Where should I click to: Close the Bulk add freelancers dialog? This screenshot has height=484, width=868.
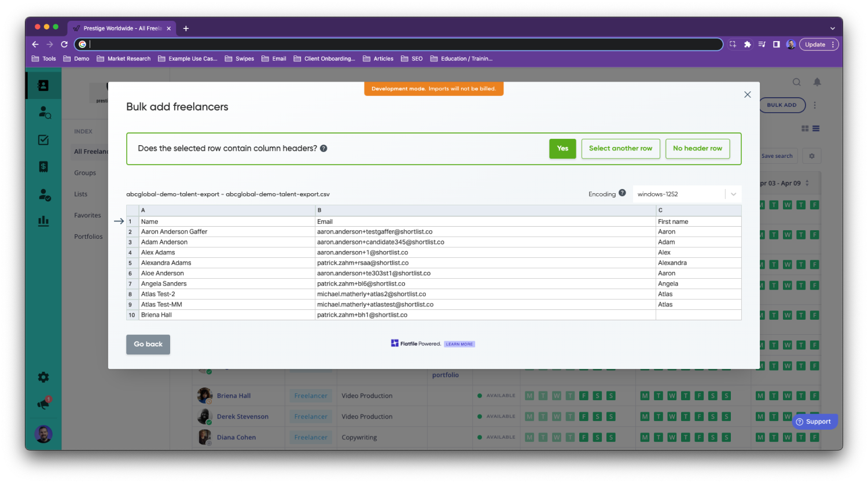coord(748,95)
